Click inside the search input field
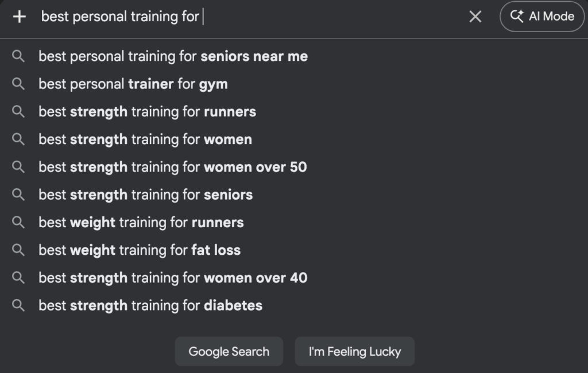The image size is (588, 373). (x=287, y=17)
